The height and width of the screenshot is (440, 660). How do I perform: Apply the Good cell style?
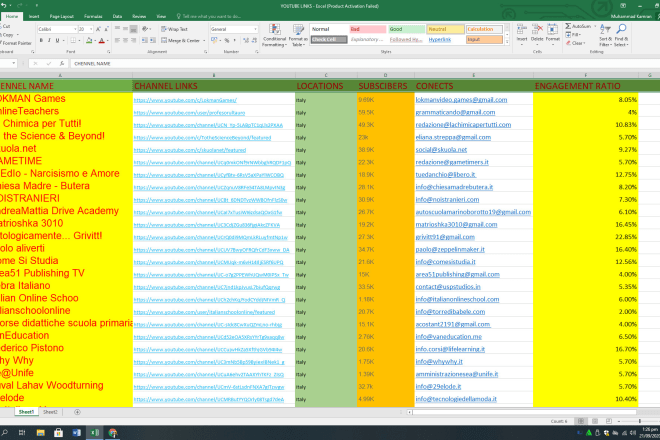[406, 29]
